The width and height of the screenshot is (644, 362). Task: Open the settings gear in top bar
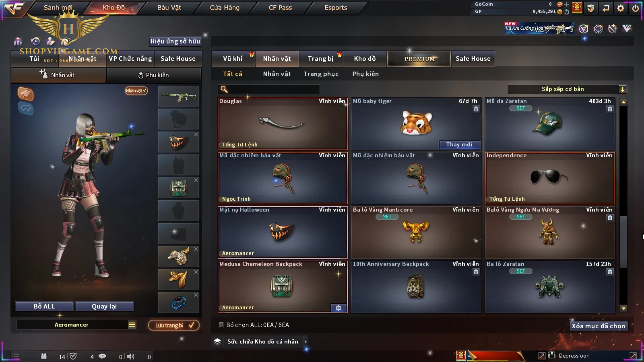coord(621,8)
